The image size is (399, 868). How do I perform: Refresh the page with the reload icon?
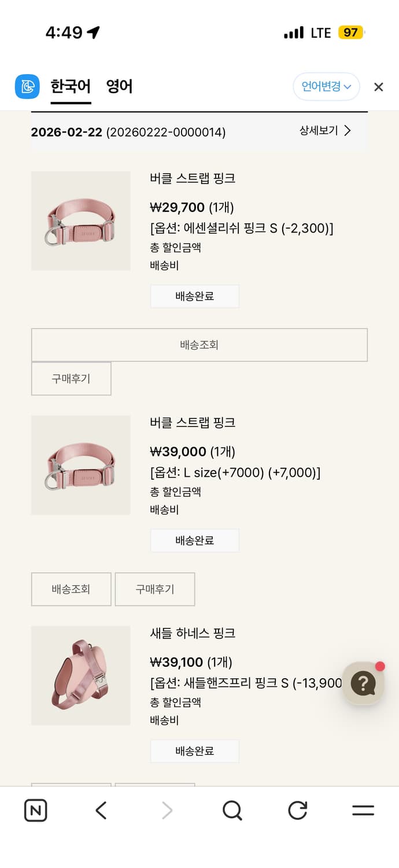(x=297, y=810)
